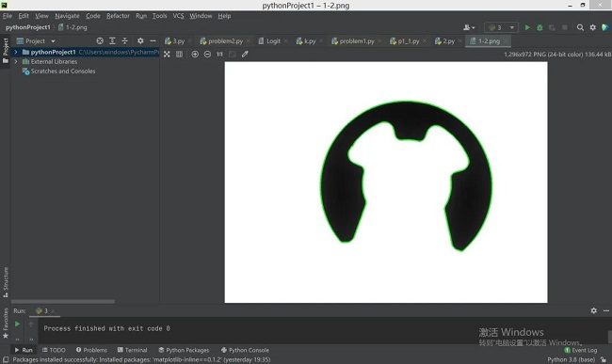This screenshot has height=364, width=612.
Task: Expand the pythonProject1 tree node
Action: [x=16, y=52]
